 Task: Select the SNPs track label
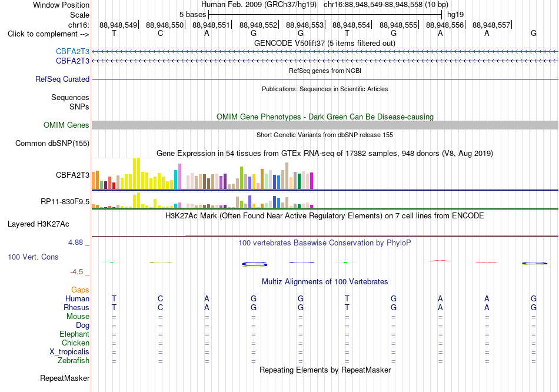(79, 107)
